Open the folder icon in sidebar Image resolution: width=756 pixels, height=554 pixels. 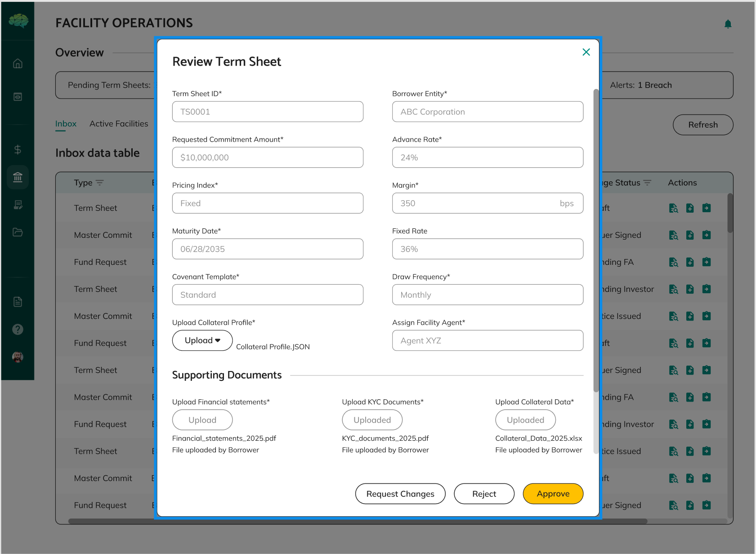click(x=18, y=232)
